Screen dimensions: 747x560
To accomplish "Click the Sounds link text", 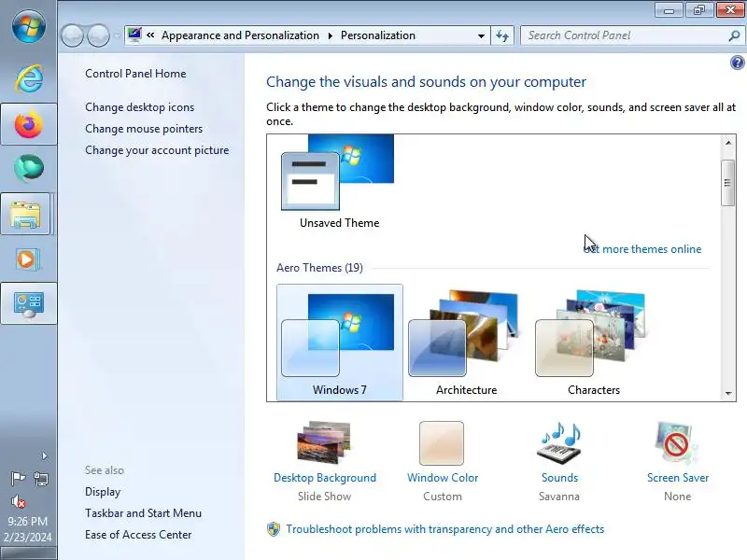I will click(559, 478).
